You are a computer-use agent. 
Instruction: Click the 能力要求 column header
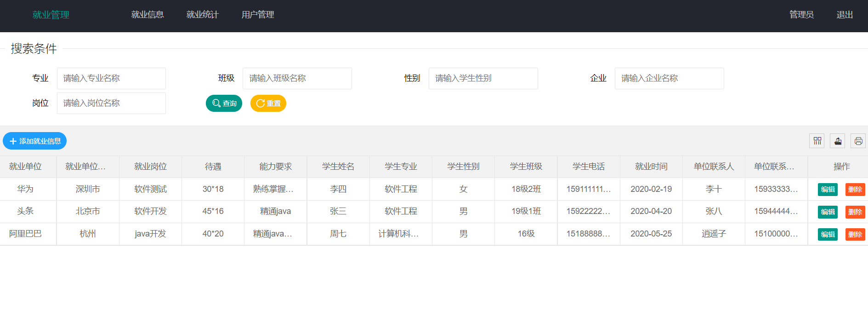tap(275, 167)
